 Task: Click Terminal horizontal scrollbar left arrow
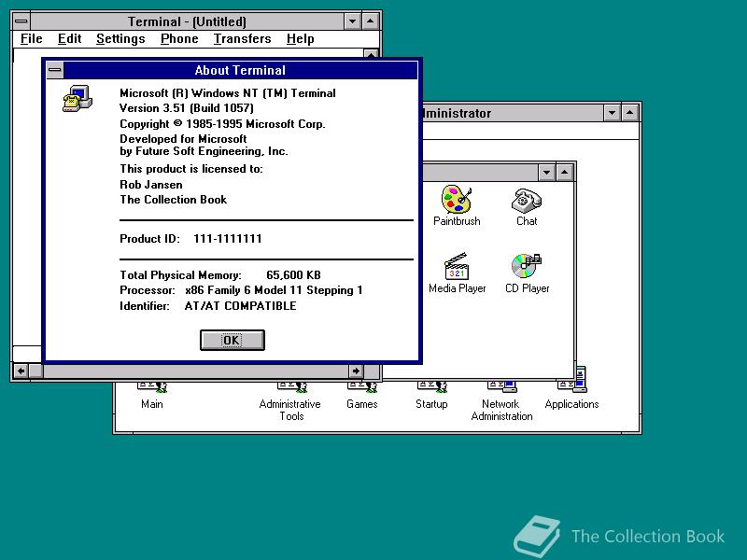pos(21,371)
